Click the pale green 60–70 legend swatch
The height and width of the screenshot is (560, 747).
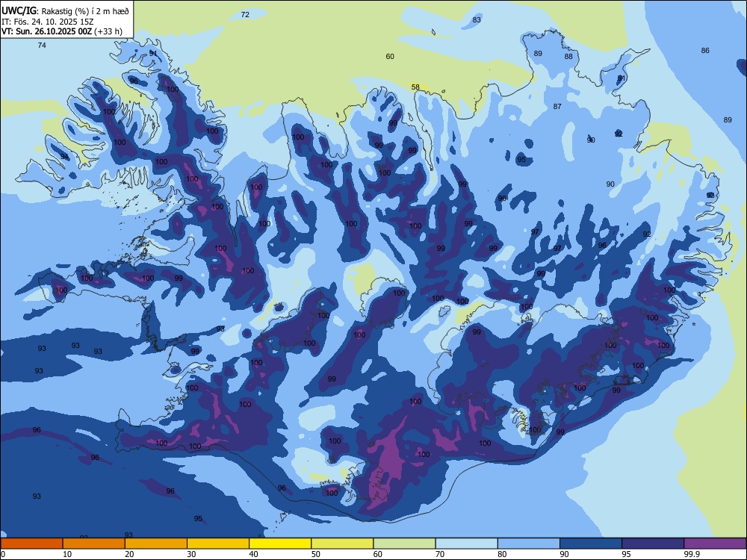[404, 544]
